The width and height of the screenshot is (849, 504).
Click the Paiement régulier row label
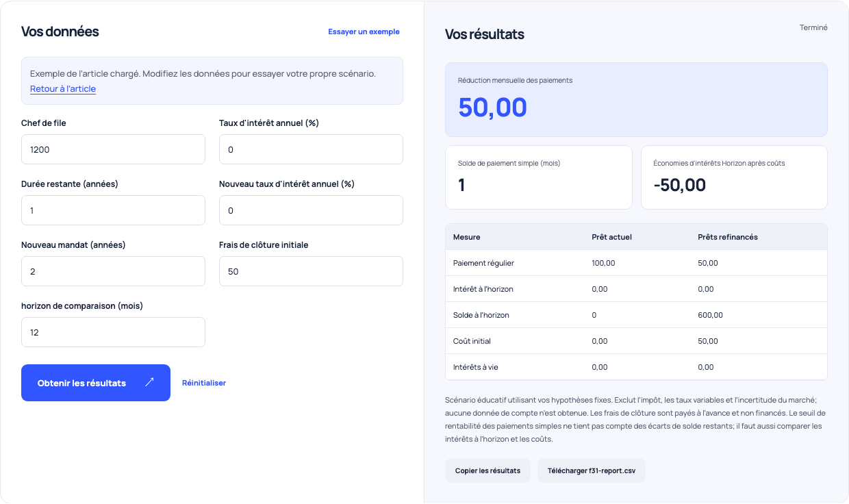[x=483, y=263]
